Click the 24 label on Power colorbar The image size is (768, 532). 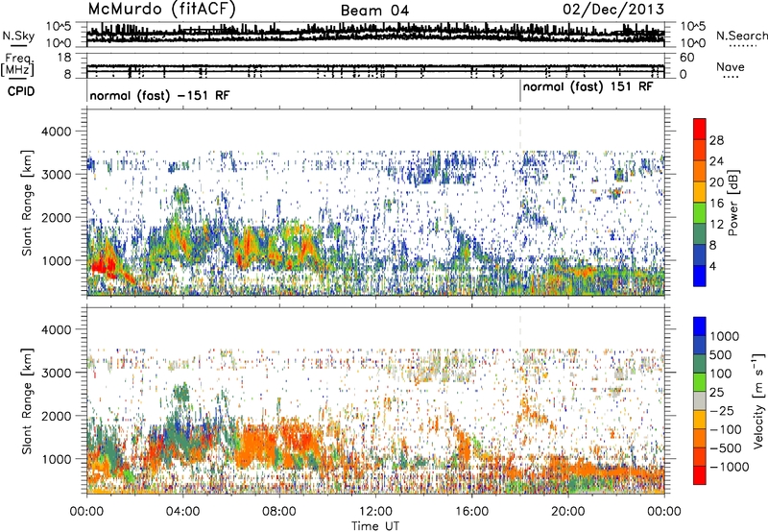tap(716, 161)
